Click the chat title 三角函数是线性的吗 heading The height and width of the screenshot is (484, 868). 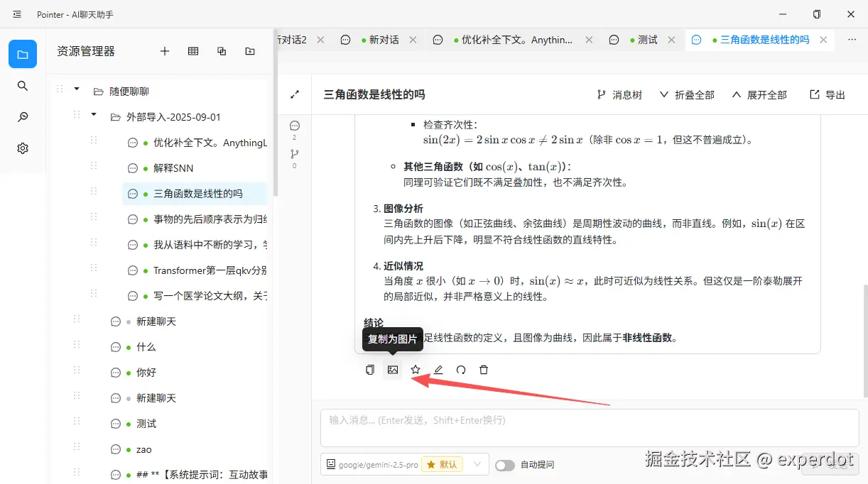(x=374, y=94)
